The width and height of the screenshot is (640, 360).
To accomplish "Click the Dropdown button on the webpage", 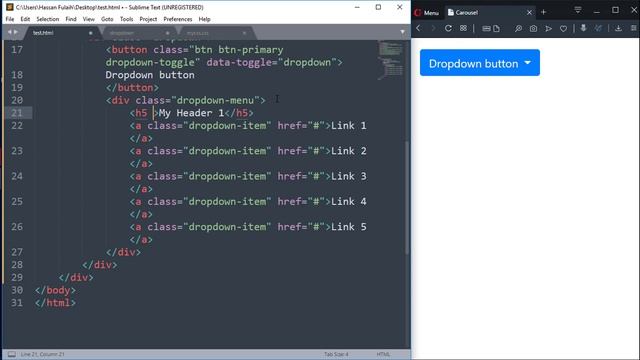I will click(x=480, y=63).
